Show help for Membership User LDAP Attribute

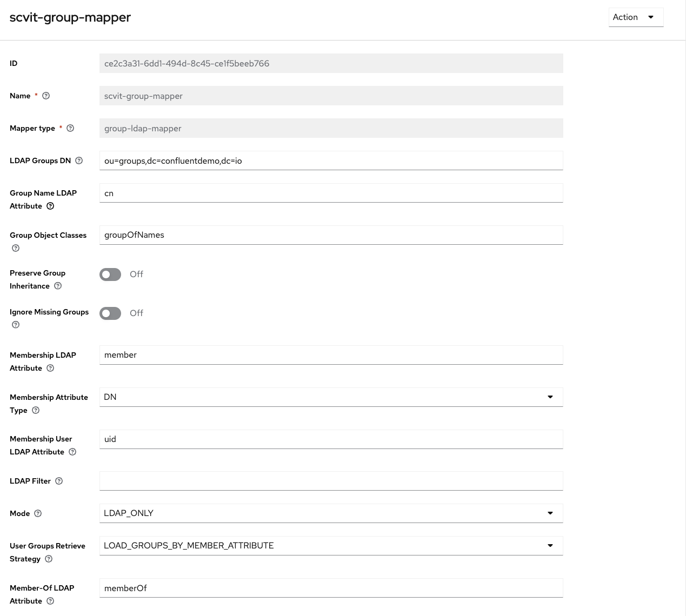pos(72,452)
